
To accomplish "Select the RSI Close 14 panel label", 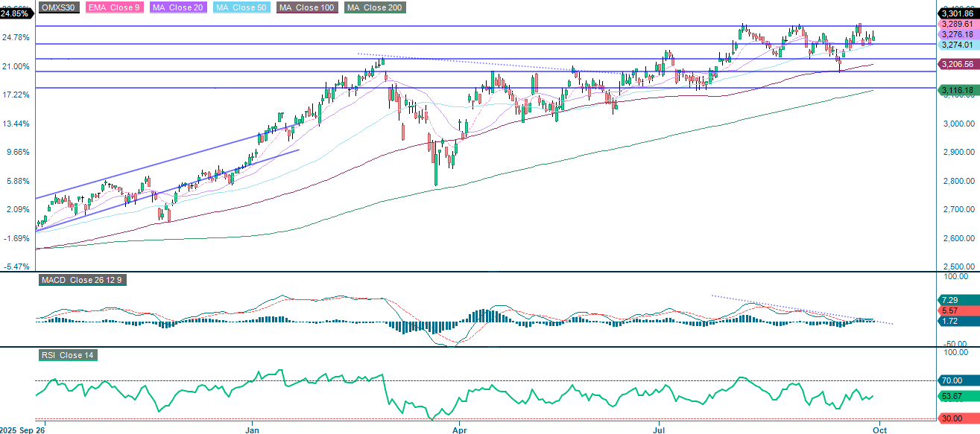I will click(67, 356).
